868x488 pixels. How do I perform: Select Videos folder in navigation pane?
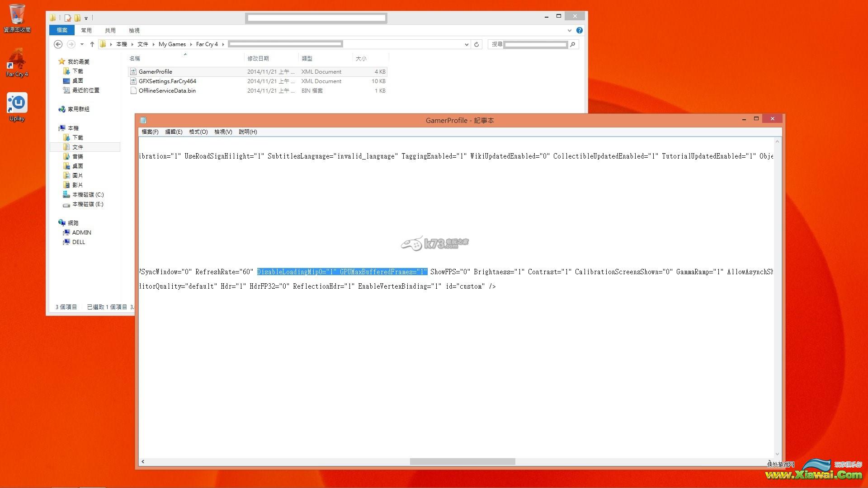point(73,185)
